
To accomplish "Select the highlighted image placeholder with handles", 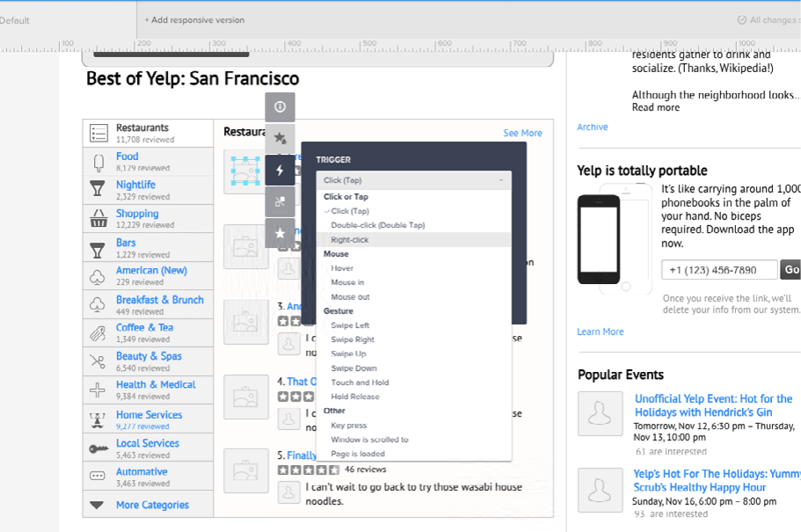I will coord(245,171).
